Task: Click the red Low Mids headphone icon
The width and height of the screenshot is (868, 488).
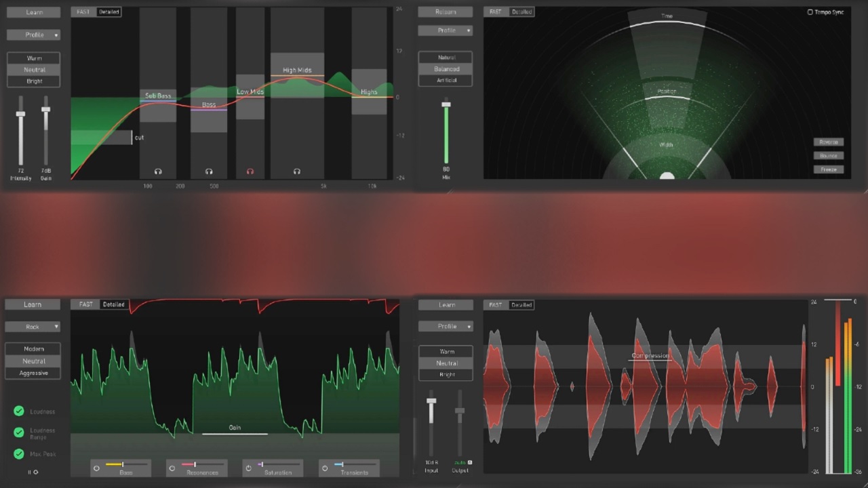Action: coord(250,171)
